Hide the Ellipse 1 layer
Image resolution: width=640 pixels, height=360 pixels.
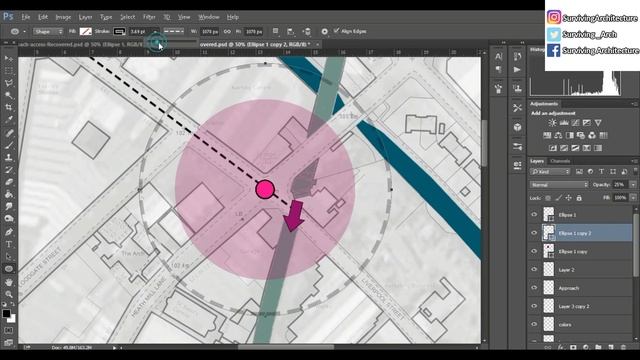(x=534, y=214)
